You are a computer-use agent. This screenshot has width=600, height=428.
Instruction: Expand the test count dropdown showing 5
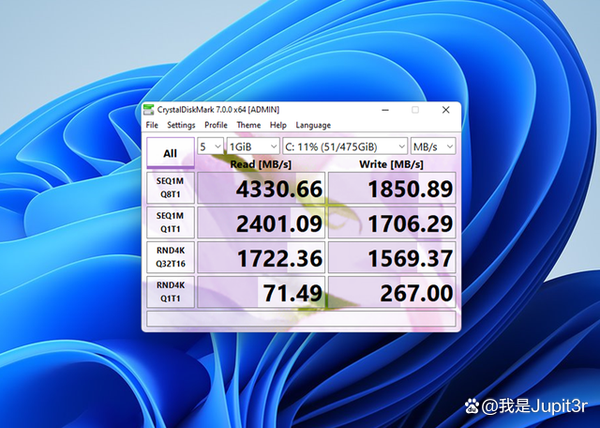tap(210, 146)
